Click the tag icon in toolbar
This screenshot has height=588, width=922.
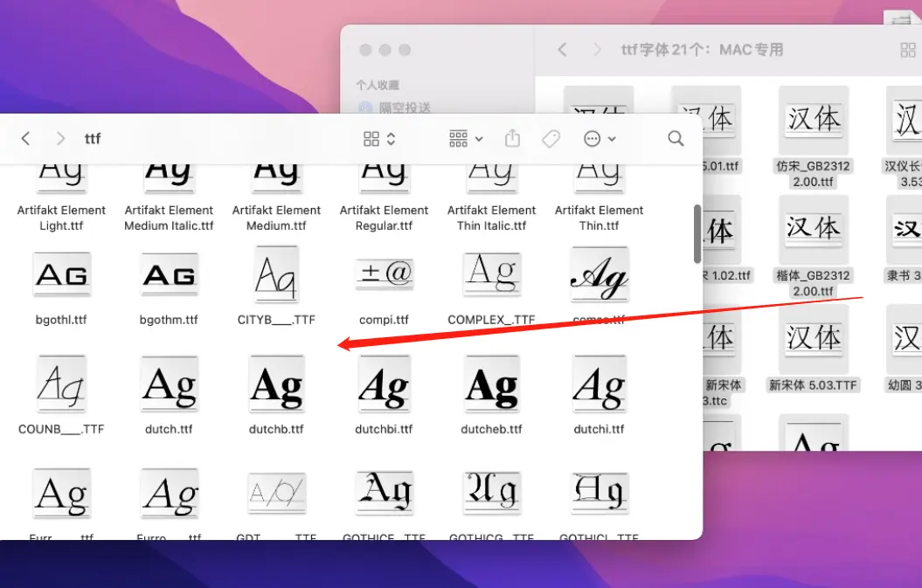click(x=551, y=139)
